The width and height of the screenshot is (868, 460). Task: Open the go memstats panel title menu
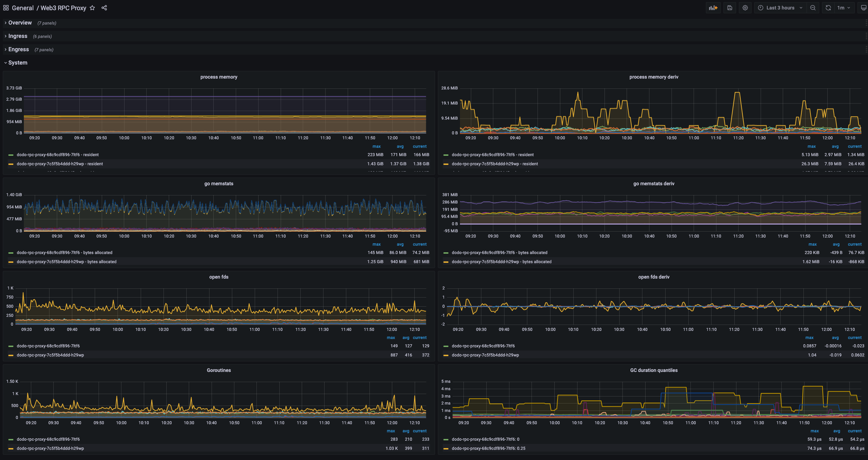[x=219, y=184]
